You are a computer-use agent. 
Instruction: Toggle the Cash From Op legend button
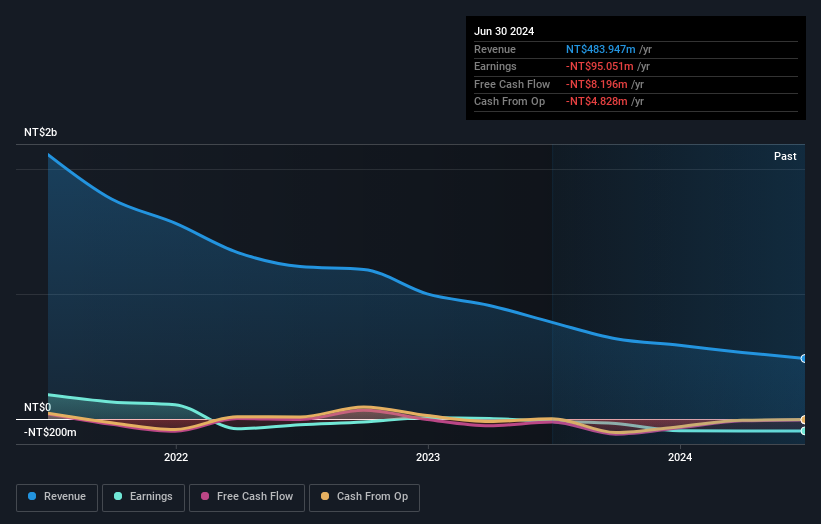pos(364,497)
